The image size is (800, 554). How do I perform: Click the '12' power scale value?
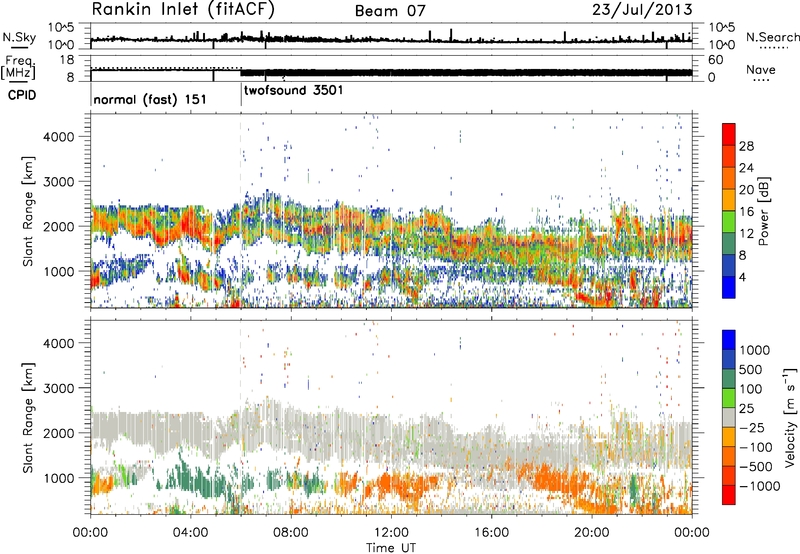tap(746, 234)
